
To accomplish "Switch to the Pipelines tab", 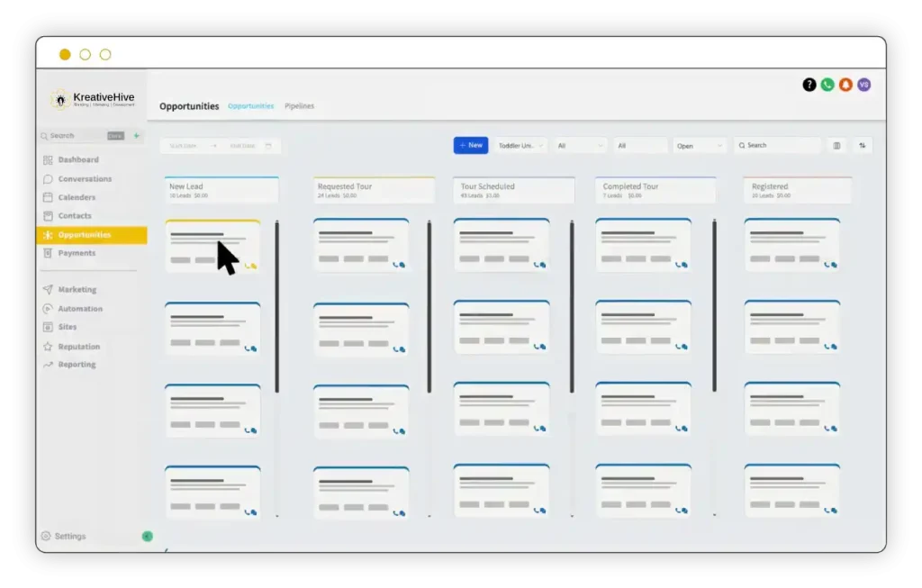I will pos(300,106).
